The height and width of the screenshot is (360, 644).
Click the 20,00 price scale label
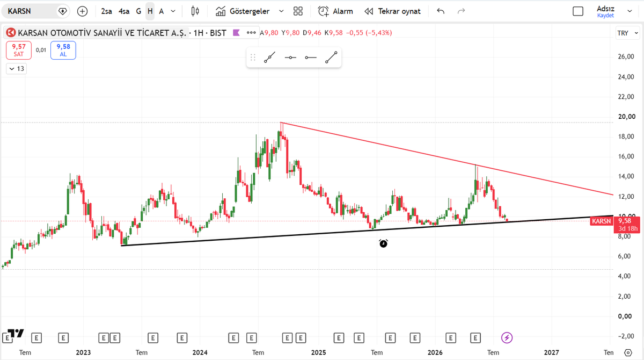627,117
